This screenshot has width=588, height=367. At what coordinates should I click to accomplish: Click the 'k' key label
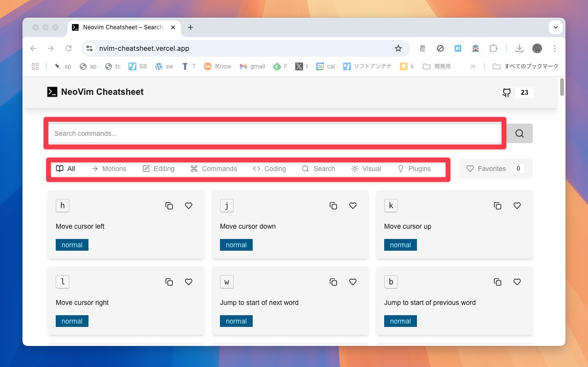click(391, 206)
